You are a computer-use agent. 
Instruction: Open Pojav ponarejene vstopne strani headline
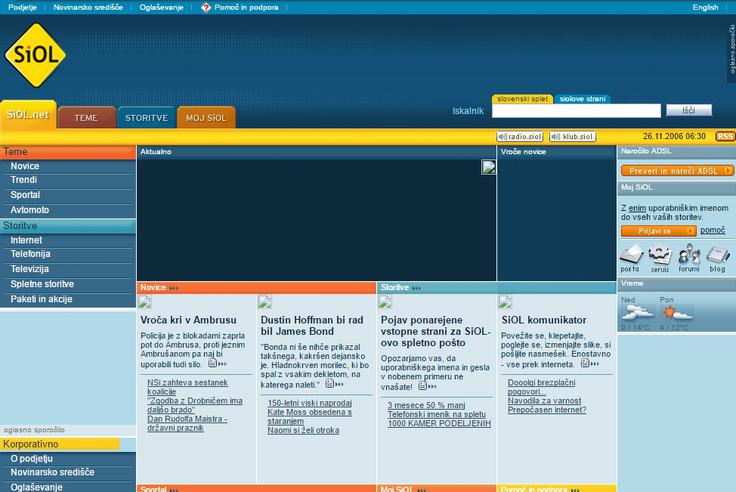click(436, 331)
